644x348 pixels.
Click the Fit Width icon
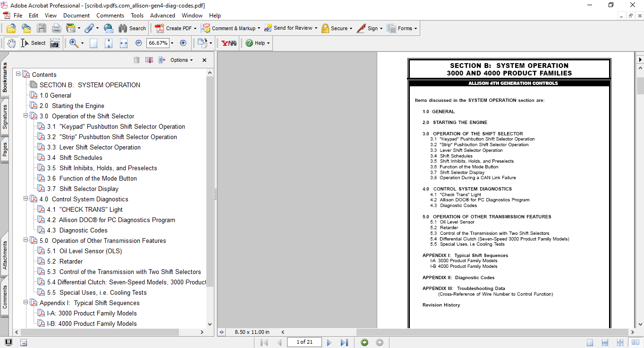[124, 43]
